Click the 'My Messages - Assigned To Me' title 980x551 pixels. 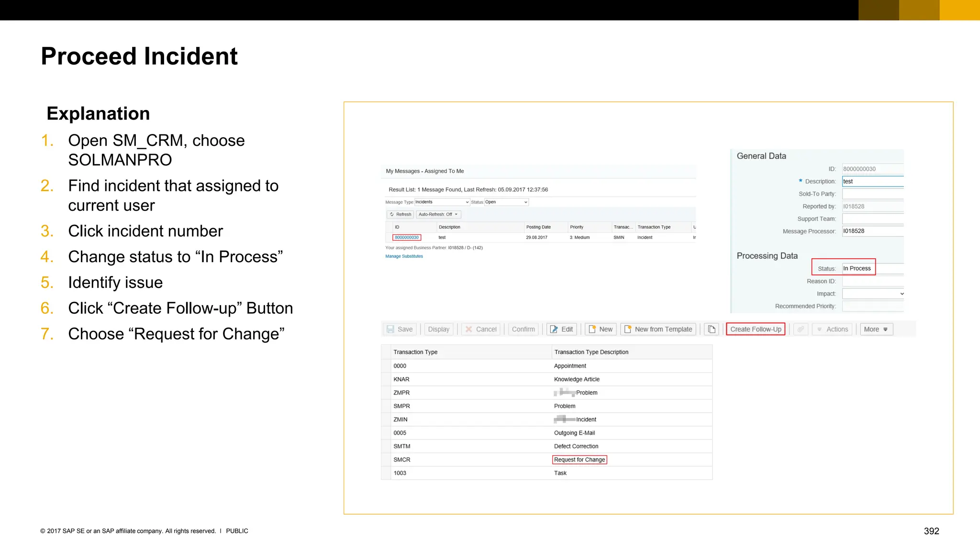[425, 171]
